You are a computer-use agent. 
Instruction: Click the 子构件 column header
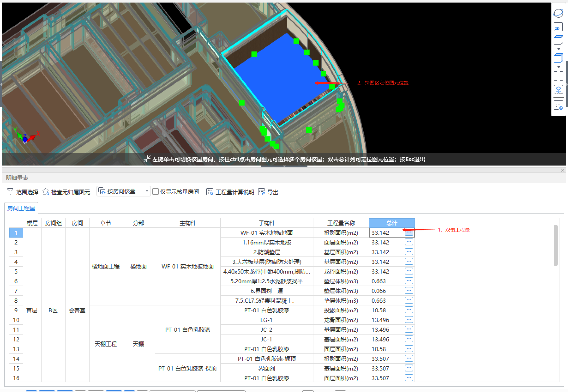click(x=267, y=223)
